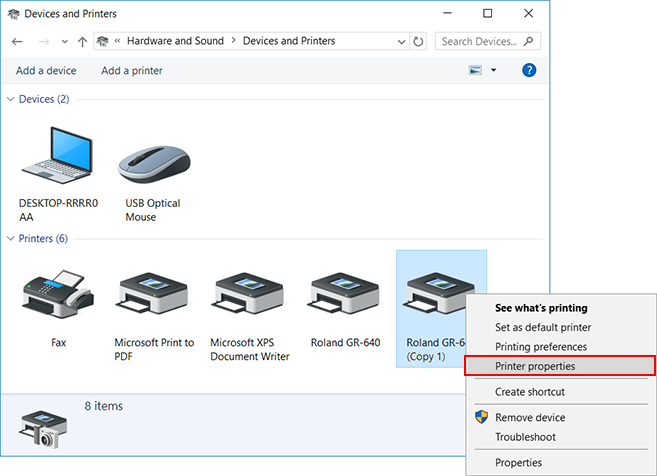Click Add a printer
657x476 pixels.
(x=132, y=70)
